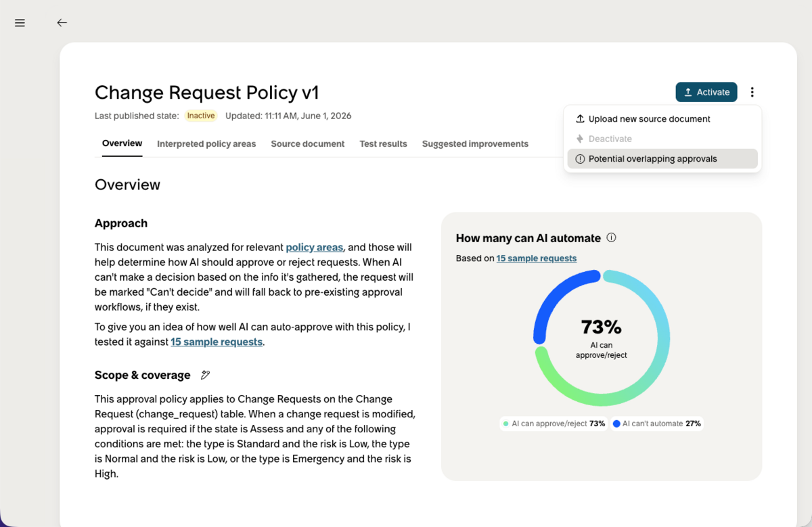Viewport: 812px width, 527px height.
Task: Open 15 sample requests link in the chart card
Action: click(x=537, y=258)
